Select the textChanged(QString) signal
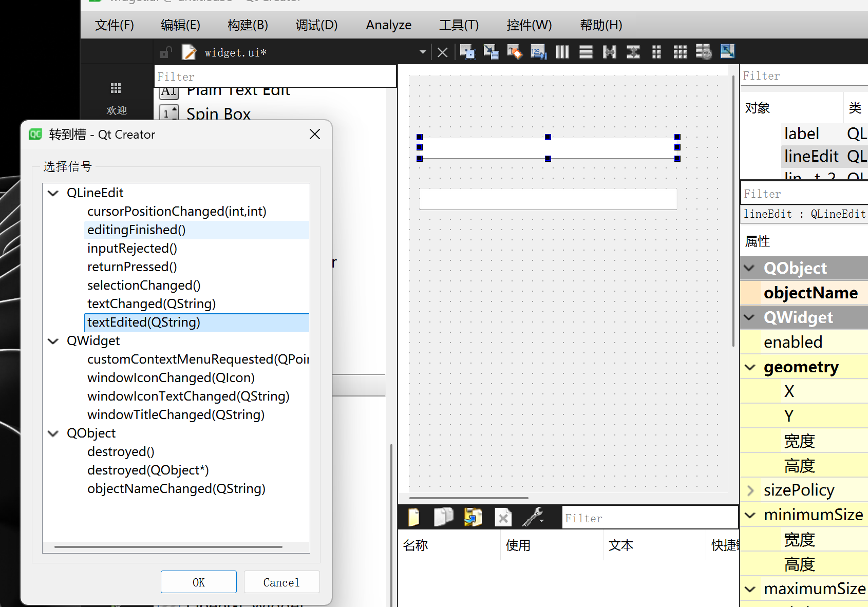 point(152,304)
